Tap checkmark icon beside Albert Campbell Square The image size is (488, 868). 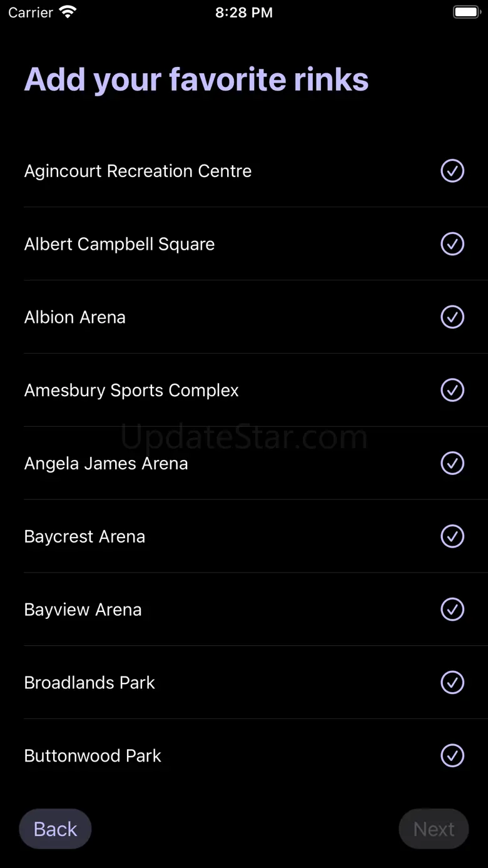click(x=452, y=244)
